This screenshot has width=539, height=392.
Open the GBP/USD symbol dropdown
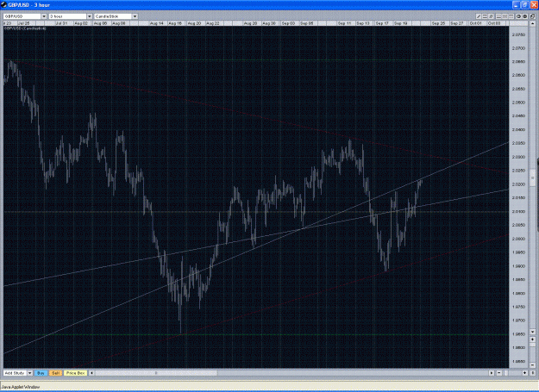click(x=44, y=16)
